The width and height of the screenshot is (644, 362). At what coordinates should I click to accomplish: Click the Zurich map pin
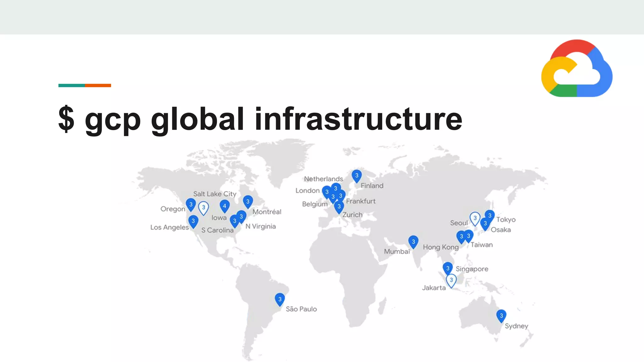(x=339, y=207)
